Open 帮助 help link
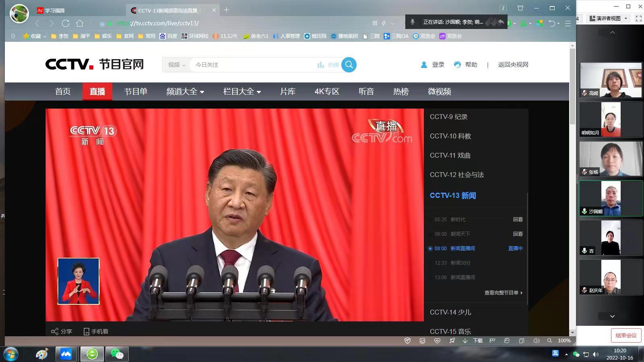Viewport: 644px width, 362px height. (465, 64)
